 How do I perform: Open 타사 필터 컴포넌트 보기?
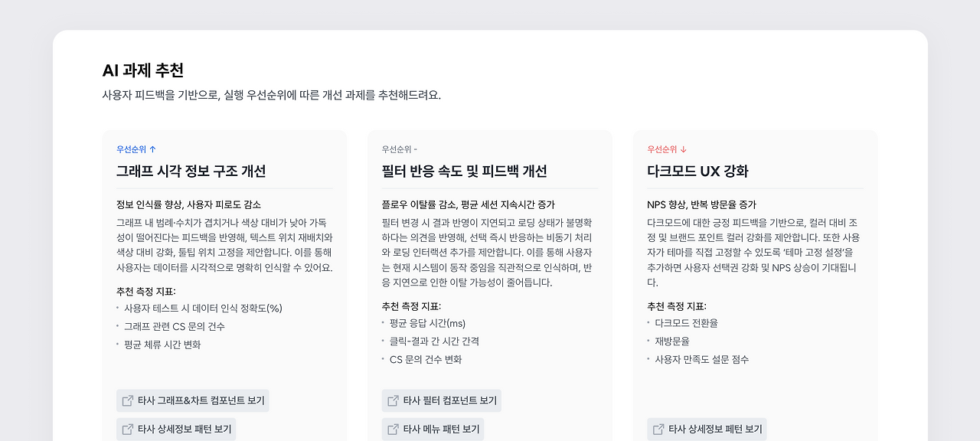(439, 400)
